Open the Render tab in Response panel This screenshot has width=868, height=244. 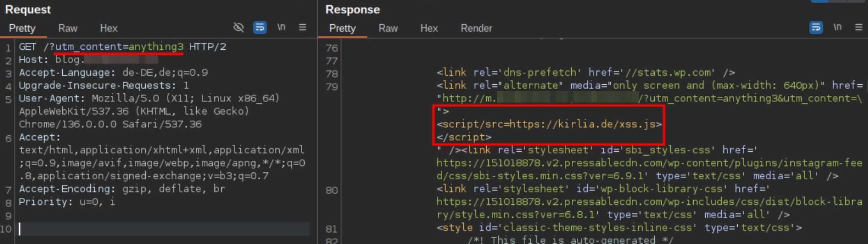[x=476, y=28]
